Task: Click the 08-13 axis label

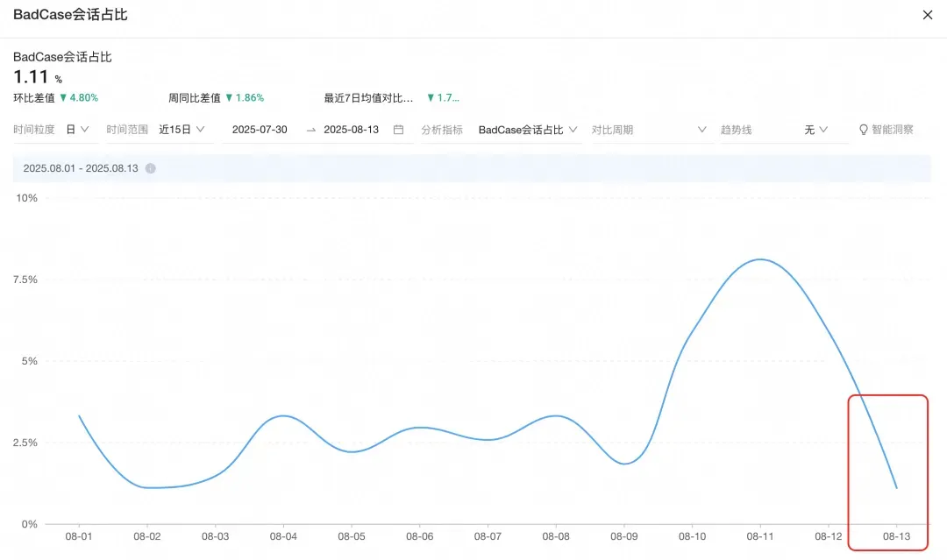Action: (896, 536)
